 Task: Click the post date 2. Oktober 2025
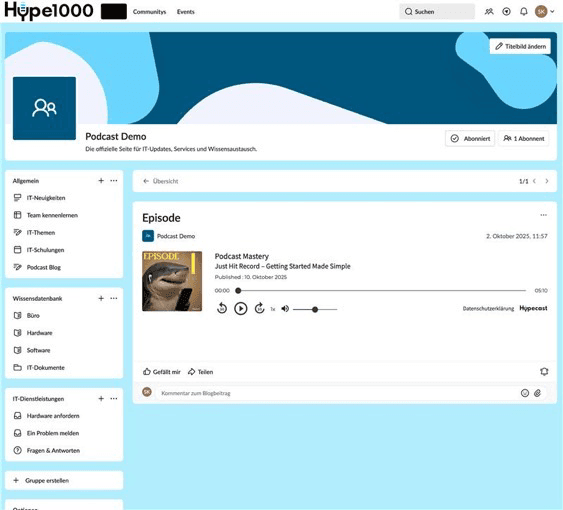(517, 236)
